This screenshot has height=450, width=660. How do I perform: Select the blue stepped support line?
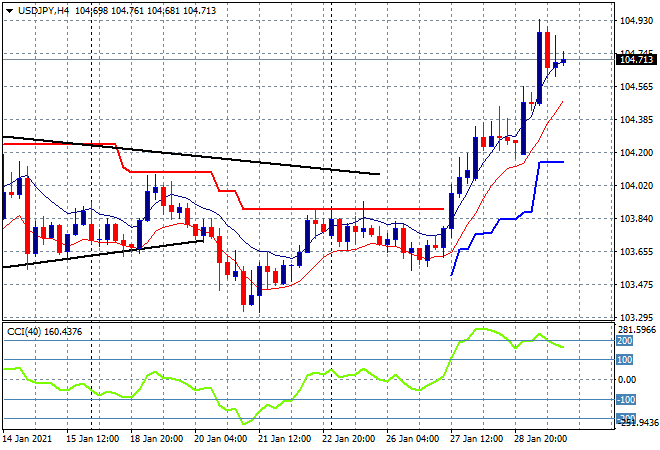click(509, 219)
